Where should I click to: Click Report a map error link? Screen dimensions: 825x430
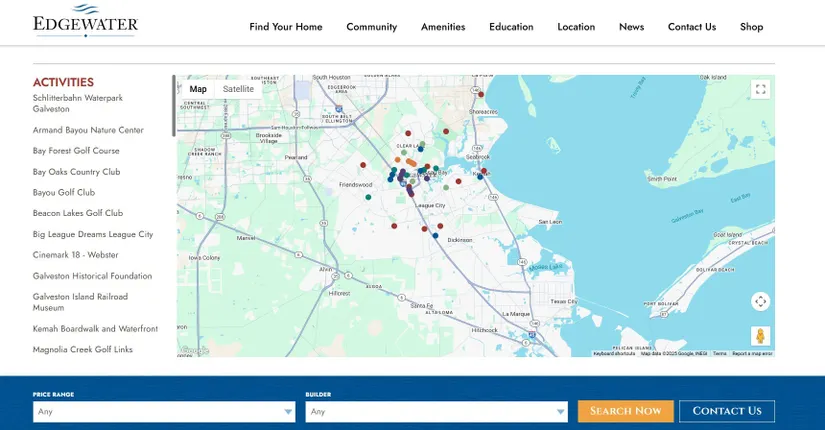point(752,353)
